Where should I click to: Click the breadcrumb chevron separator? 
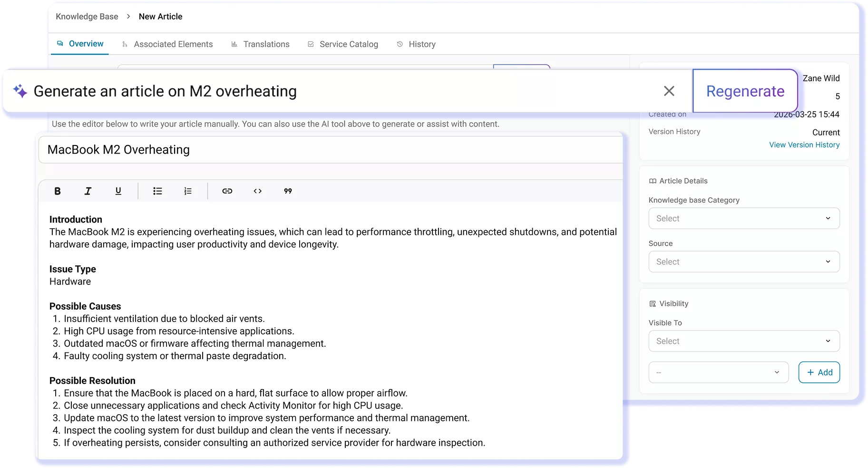(x=128, y=17)
